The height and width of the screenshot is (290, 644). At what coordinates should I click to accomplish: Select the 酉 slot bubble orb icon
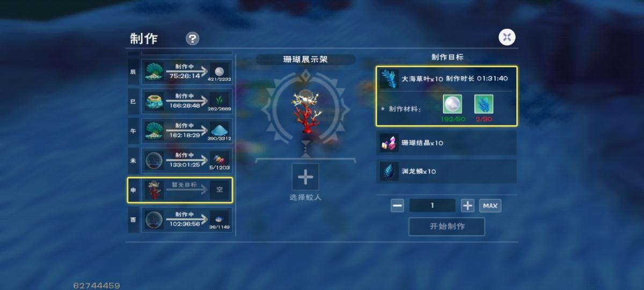point(154,220)
